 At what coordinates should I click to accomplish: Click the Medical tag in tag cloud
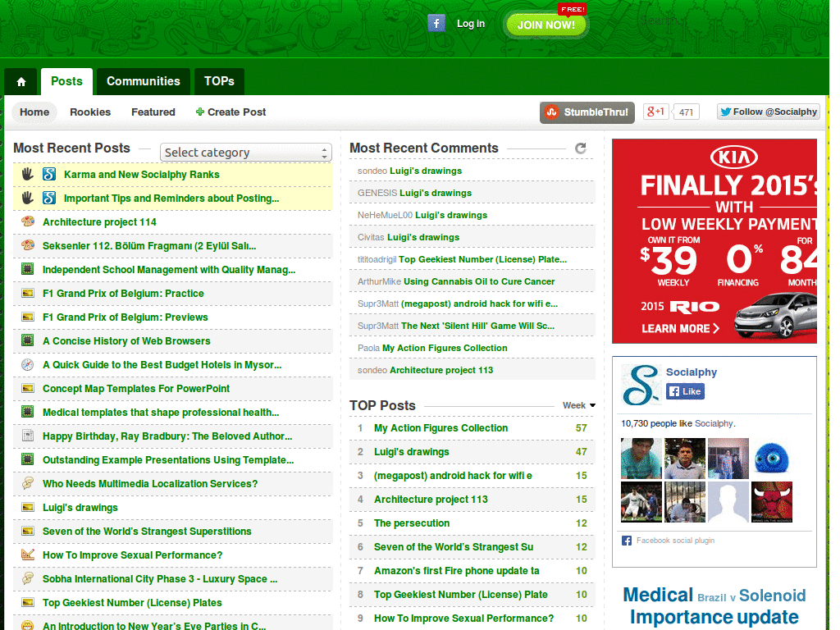tap(658, 595)
